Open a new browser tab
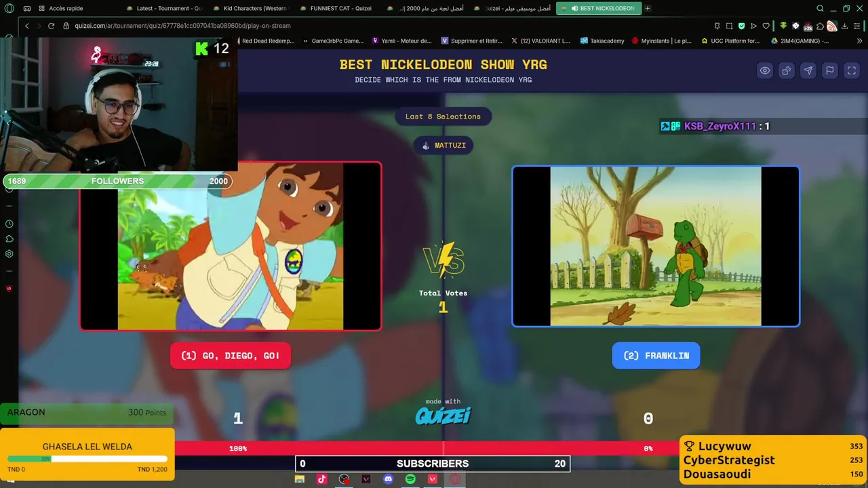This screenshot has width=868, height=488. click(x=648, y=9)
